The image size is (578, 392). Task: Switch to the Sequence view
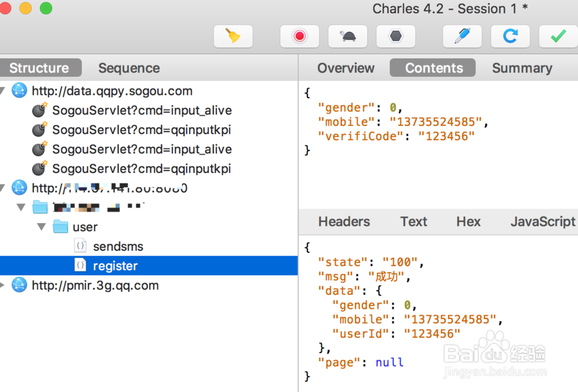(129, 68)
